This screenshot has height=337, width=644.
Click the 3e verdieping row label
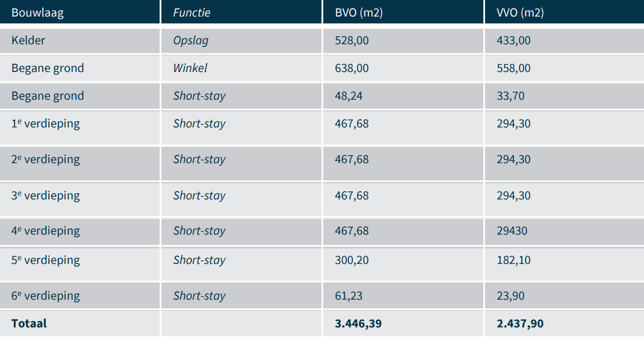46,196
